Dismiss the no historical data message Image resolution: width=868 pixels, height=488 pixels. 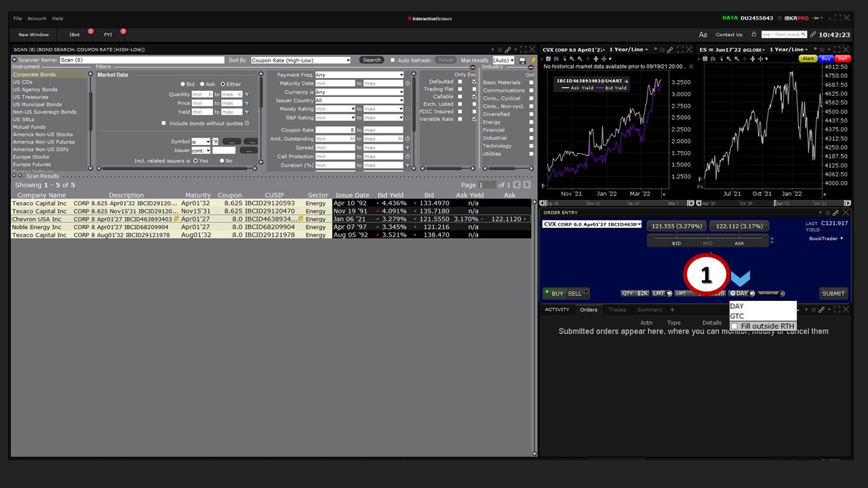[691, 66]
